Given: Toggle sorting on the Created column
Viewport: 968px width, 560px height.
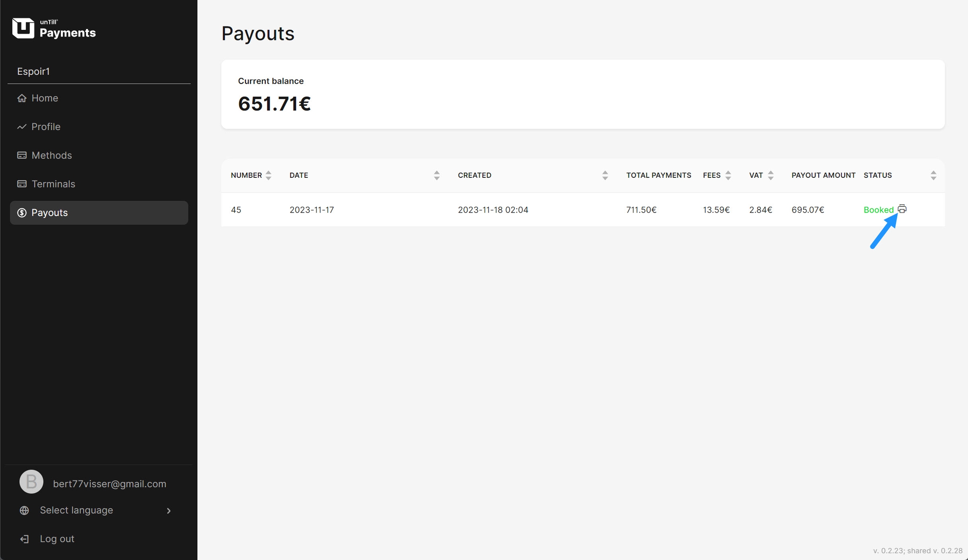Looking at the screenshot, I should [605, 175].
